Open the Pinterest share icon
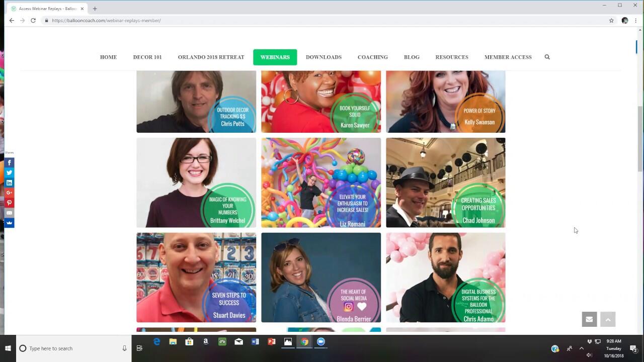The width and height of the screenshot is (644, 362). (9, 203)
